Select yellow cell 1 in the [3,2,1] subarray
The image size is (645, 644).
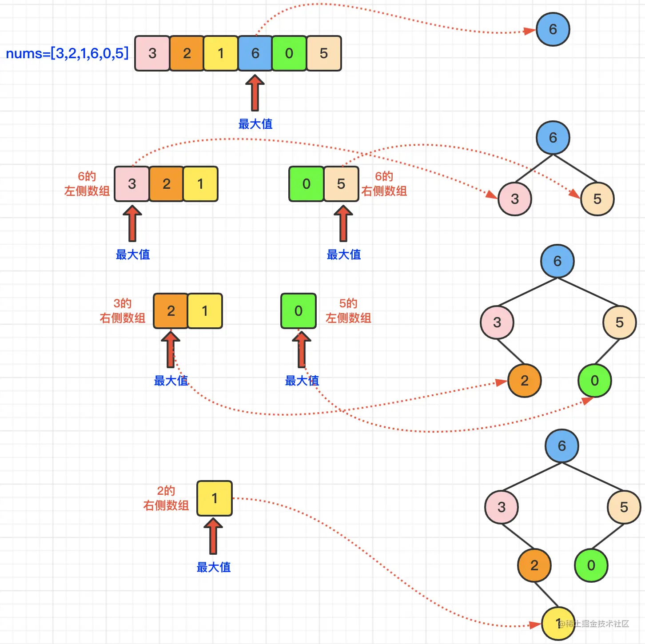tap(200, 184)
